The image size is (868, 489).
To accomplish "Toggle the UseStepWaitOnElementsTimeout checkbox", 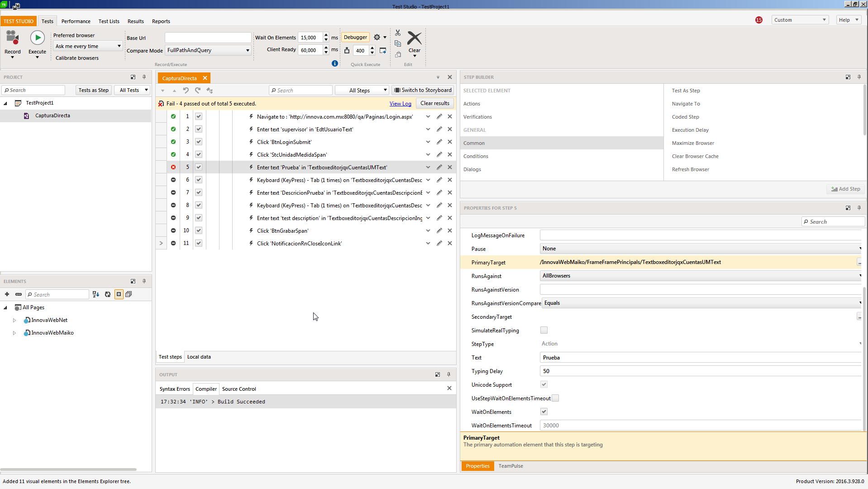I will pyautogui.click(x=555, y=398).
